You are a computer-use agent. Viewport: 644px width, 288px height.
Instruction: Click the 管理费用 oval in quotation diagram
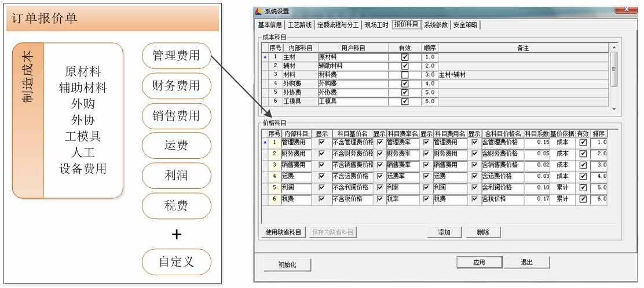point(176,56)
